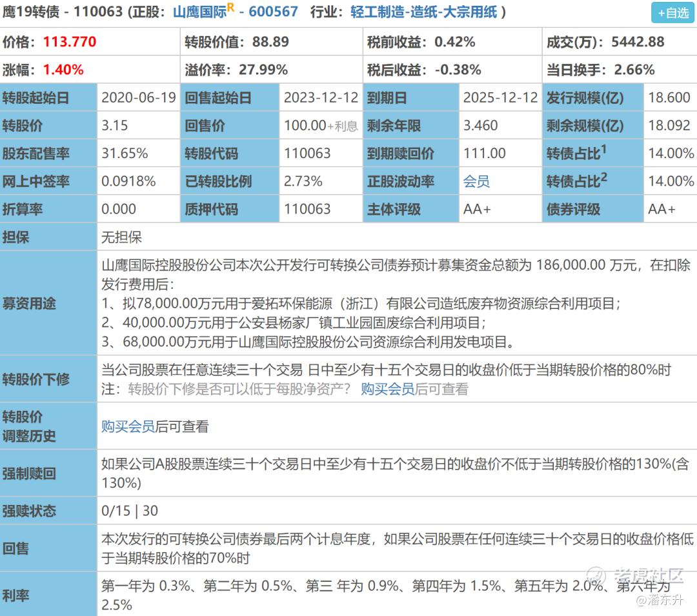Image resolution: width=697 pixels, height=616 pixels.
Task: Click 担保 value 无担保
Action: [x=121, y=237]
